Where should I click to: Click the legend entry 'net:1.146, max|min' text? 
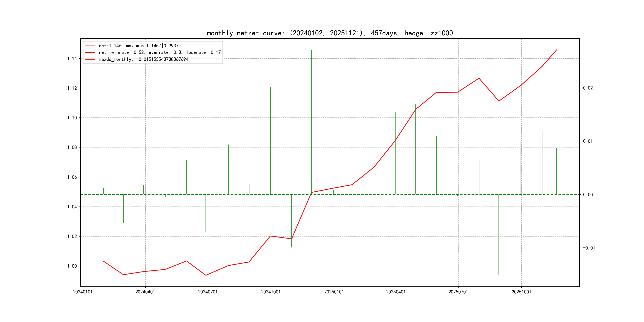(139, 46)
